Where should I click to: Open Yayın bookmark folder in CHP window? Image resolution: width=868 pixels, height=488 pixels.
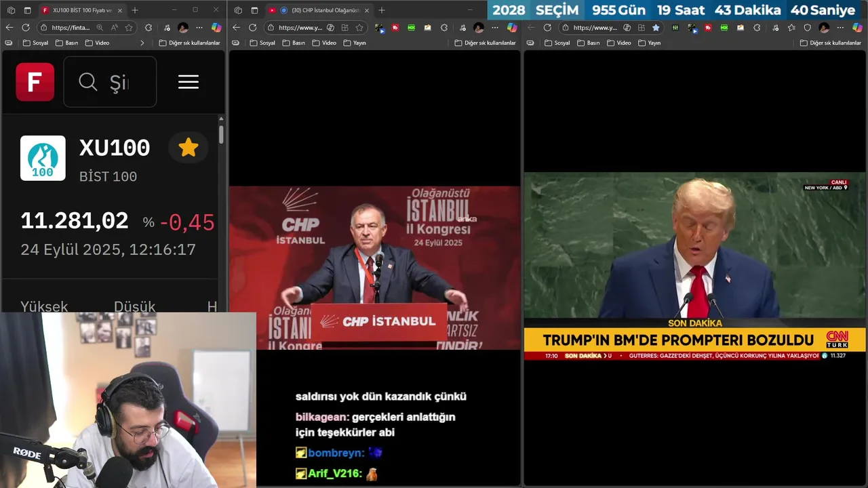[x=355, y=43]
